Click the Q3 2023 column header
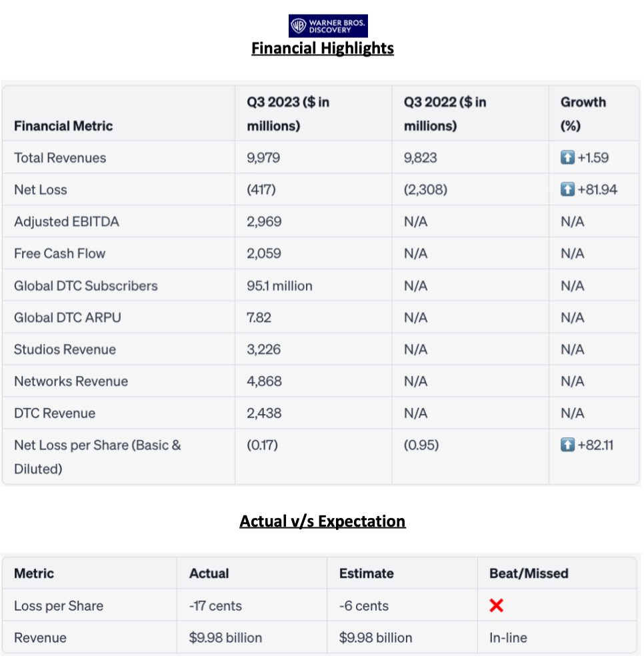This screenshot has width=644, height=660. 288,114
